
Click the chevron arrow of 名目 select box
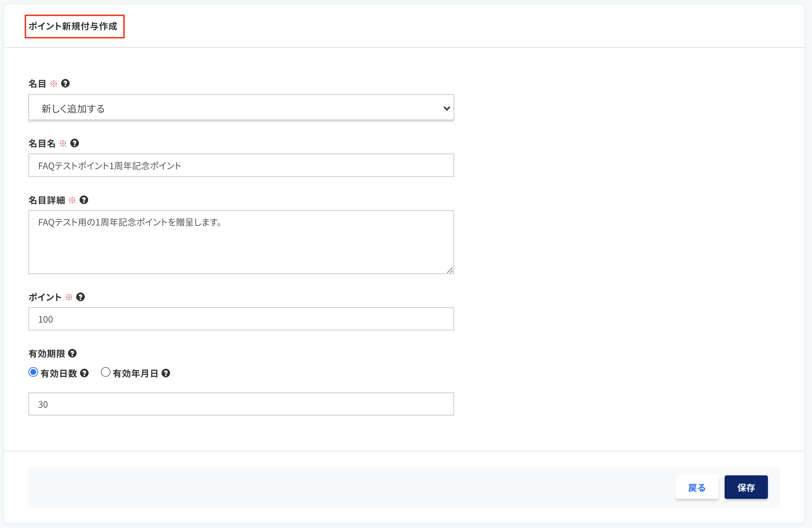[x=446, y=108]
